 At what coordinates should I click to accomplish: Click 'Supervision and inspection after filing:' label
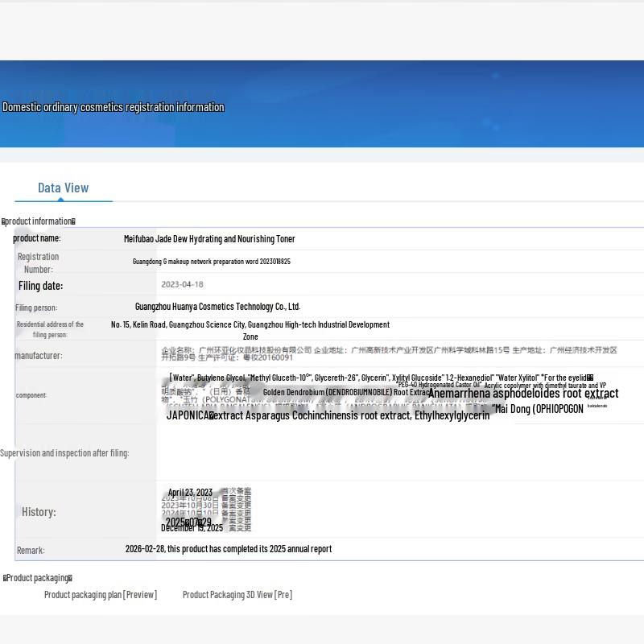click(x=64, y=453)
